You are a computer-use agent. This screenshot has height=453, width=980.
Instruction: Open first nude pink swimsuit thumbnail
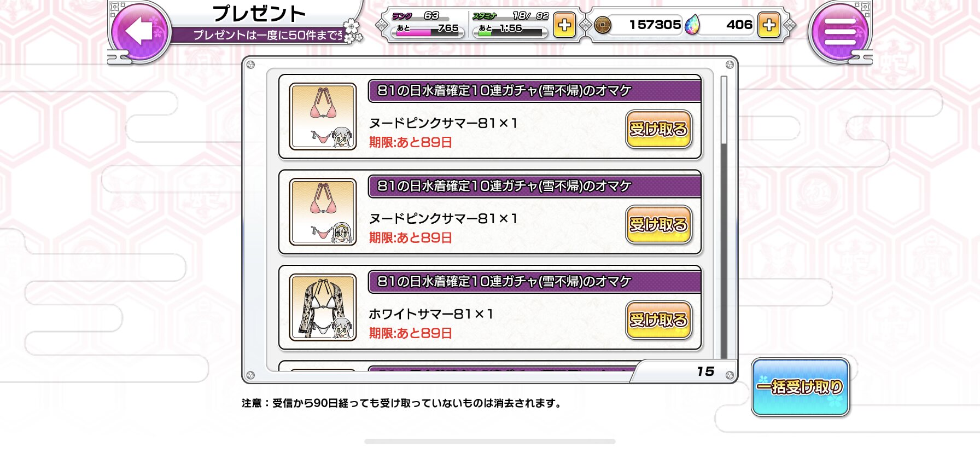click(x=323, y=116)
